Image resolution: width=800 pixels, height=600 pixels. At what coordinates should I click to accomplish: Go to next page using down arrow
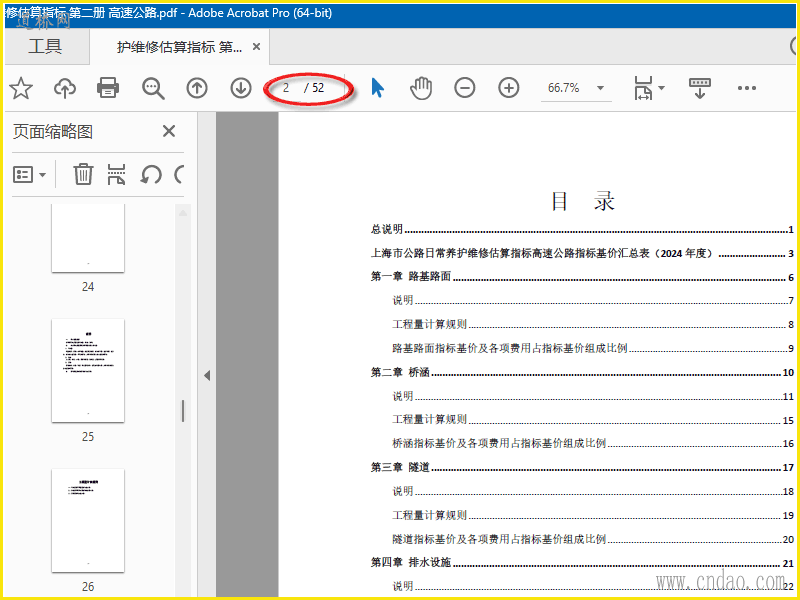coord(241,88)
